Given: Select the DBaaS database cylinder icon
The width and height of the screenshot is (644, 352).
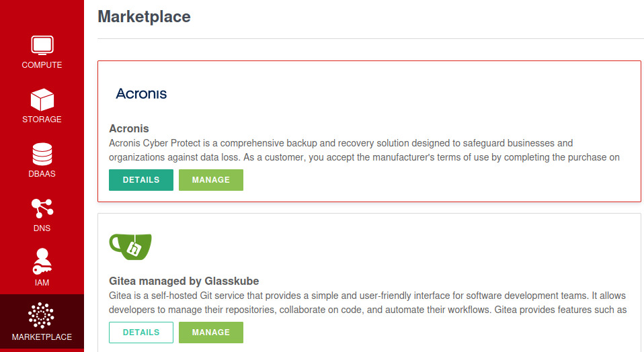Looking at the screenshot, I should pos(42,155).
